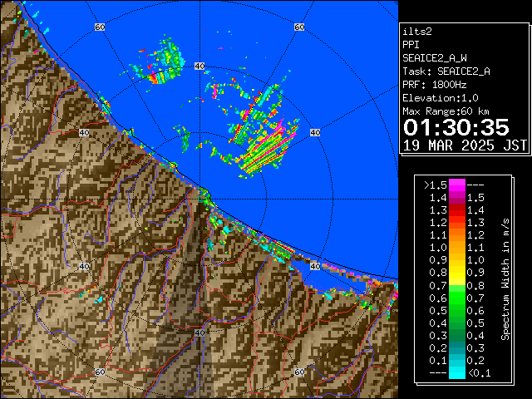
Task: Click the magenta >1.5 legend color band
Action: click(456, 185)
